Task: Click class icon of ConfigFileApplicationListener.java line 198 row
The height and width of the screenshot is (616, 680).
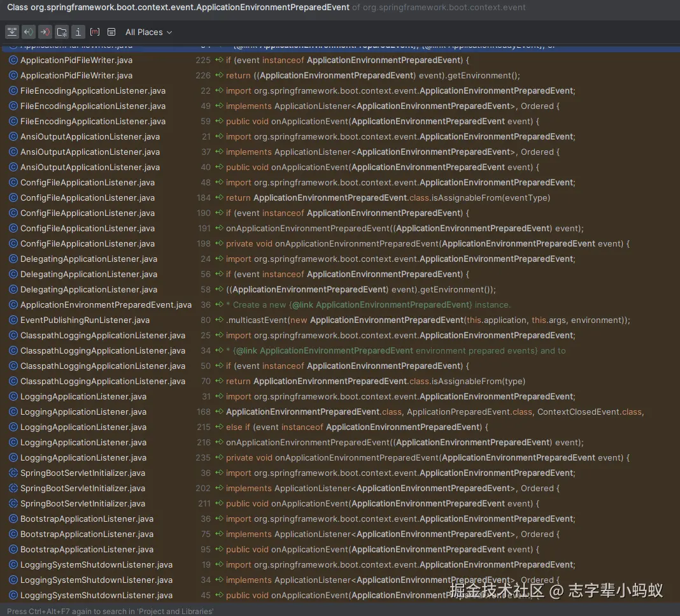Action: (13, 244)
